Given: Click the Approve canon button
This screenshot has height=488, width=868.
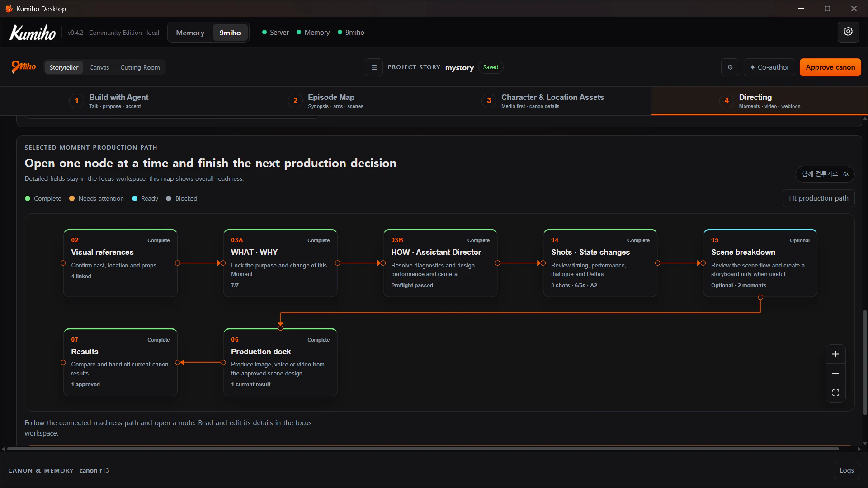Looking at the screenshot, I should [x=830, y=67].
